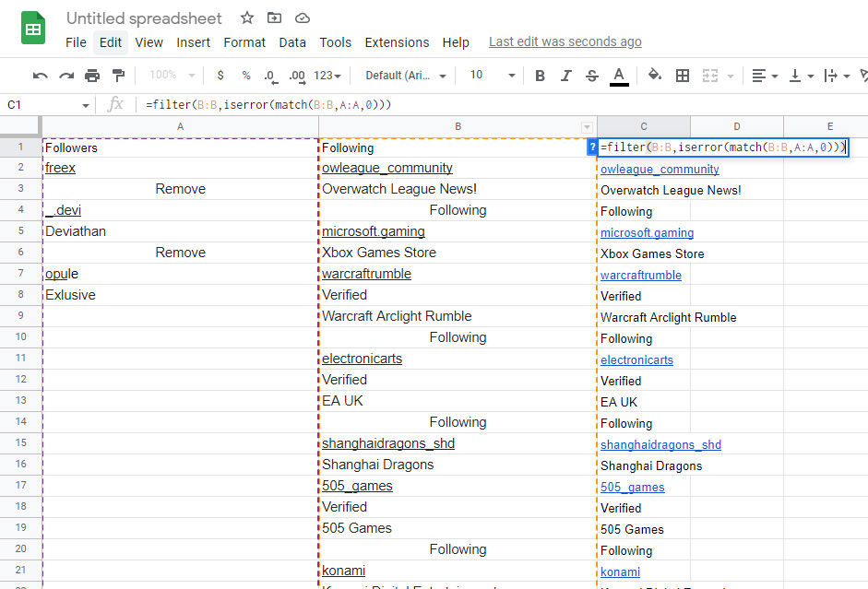Viewport: 868px width, 589px height.
Task: Open the electronicarts link in column C
Action: point(636,360)
